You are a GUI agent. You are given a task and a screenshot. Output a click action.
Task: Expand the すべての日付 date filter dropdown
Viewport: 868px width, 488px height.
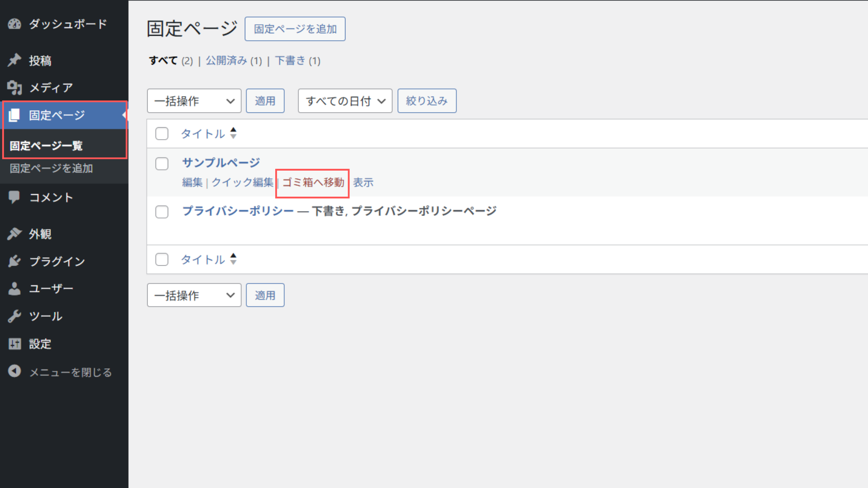[345, 101]
